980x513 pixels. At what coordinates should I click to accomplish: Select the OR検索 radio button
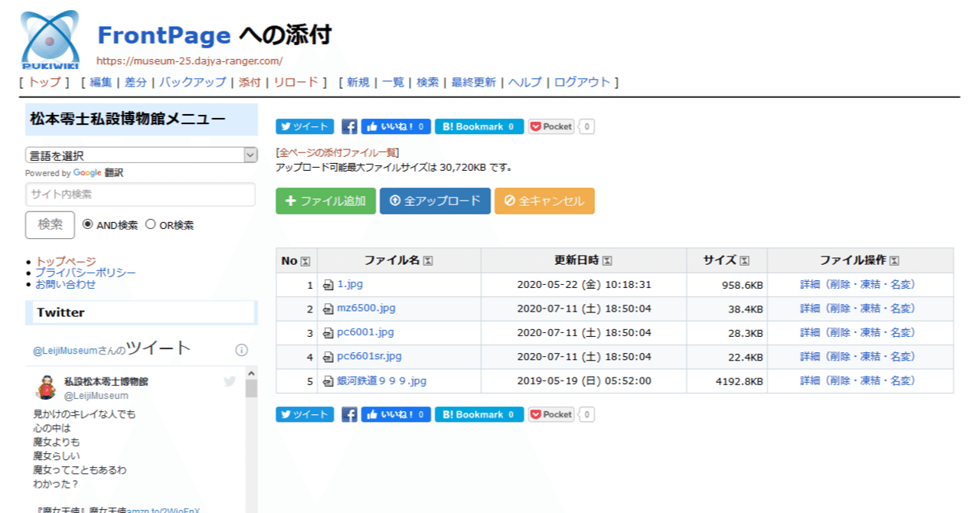coord(151,224)
